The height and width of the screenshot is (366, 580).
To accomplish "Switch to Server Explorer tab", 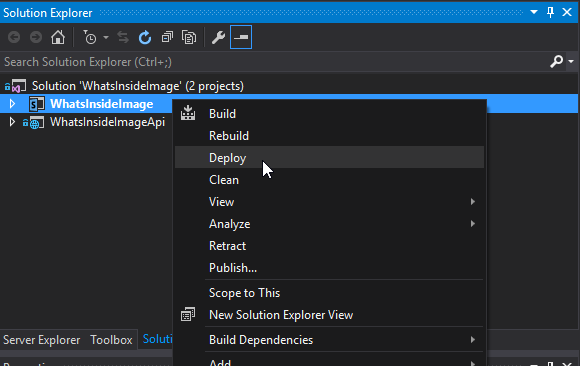I will click(x=41, y=340).
